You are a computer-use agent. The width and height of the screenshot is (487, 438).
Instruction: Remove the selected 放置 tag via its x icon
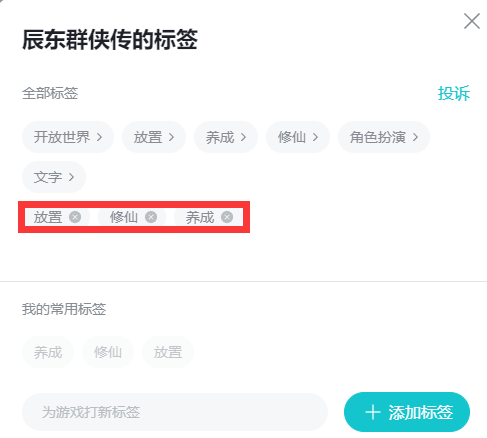[75, 217]
